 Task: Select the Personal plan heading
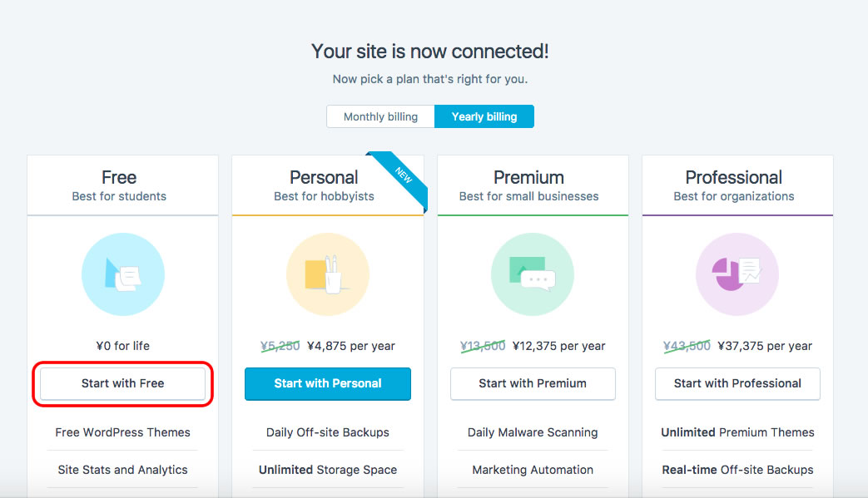pos(324,177)
